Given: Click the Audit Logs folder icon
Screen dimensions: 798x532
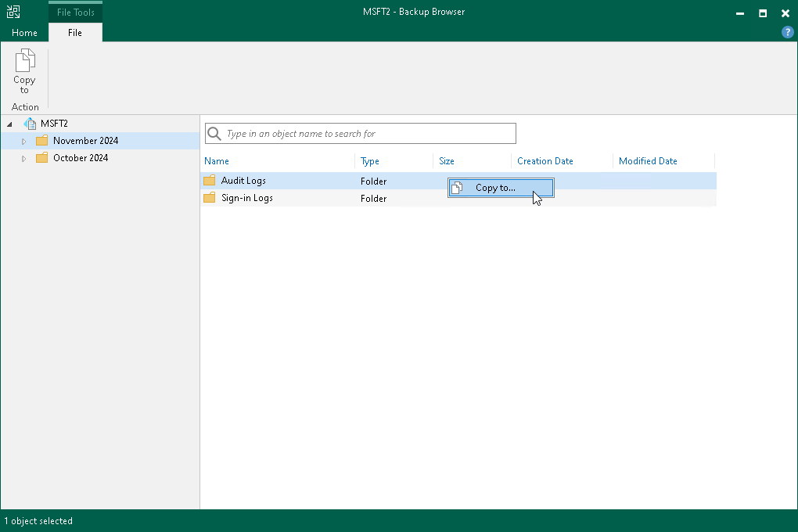Looking at the screenshot, I should click(209, 181).
